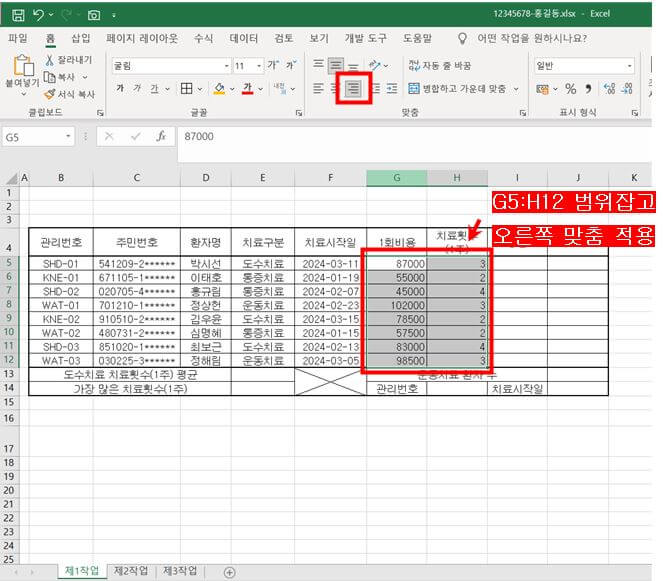Open font size dropdown 11
The width and height of the screenshot is (663, 581).
click(259, 66)
